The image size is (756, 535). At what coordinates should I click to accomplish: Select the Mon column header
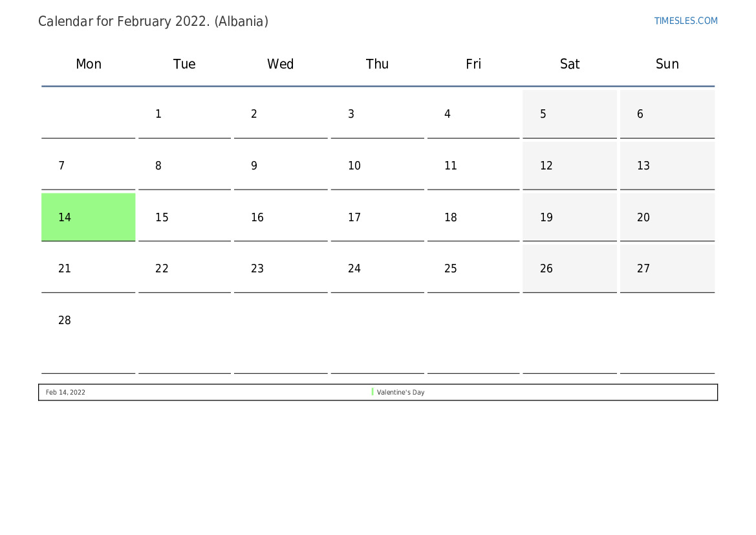(89, 64)
